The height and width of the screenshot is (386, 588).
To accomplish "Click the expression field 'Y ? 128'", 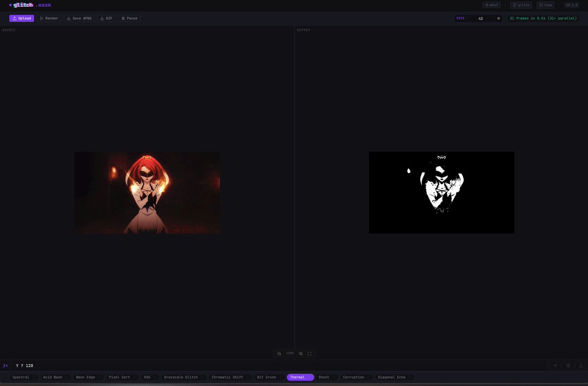I will coord(279,365).
